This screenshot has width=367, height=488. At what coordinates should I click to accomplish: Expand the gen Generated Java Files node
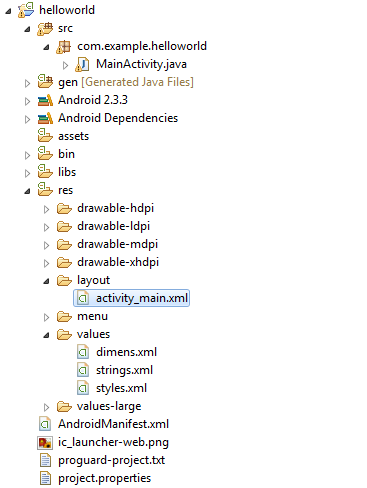(28, 83)
